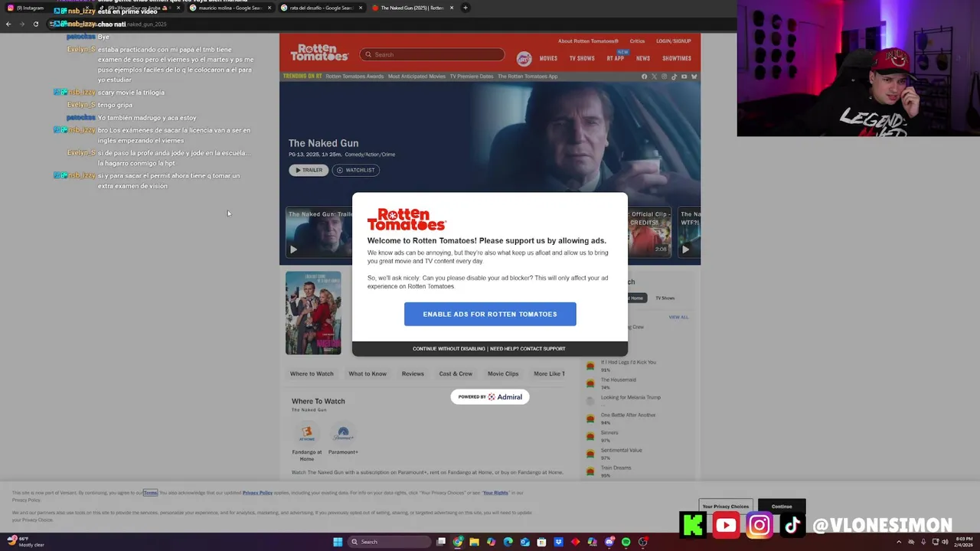Screen dimensions: 980x551
Task: Jump to Where to Watch section tab
Action: (x=312, y=373)
